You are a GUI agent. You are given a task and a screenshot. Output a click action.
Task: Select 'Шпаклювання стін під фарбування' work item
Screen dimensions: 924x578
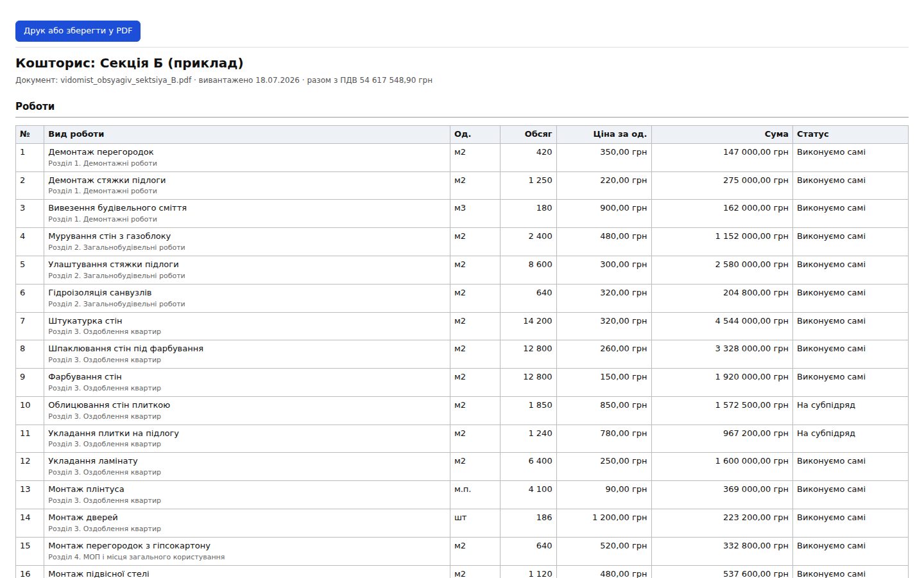[126, 349]
